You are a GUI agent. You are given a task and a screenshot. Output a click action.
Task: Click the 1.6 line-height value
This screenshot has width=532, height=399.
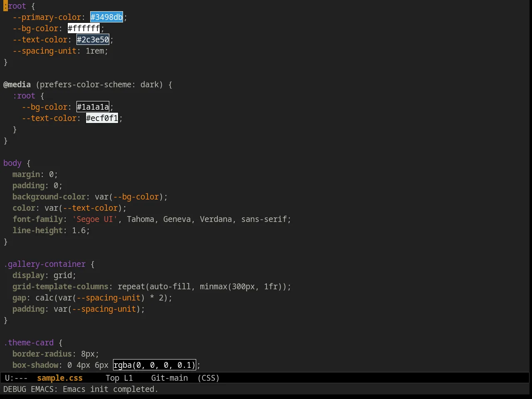(x=79, y=230)
